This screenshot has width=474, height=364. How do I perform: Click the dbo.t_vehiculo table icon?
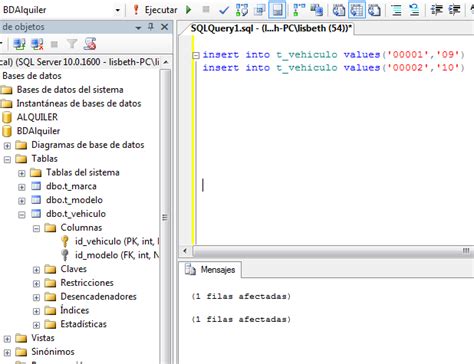pos(36,214)
